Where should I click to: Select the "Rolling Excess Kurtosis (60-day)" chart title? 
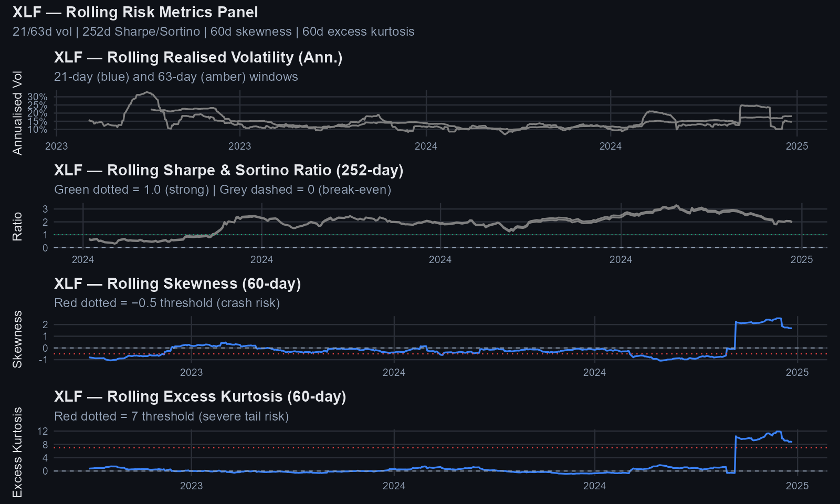pos(200,396)
